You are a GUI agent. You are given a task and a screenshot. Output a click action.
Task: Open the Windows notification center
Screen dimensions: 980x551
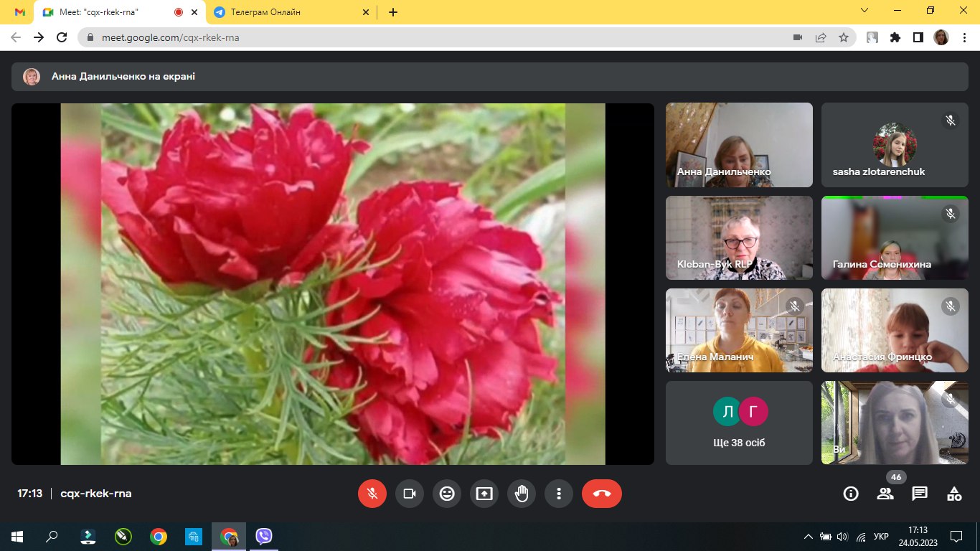(x=956, y=536)
